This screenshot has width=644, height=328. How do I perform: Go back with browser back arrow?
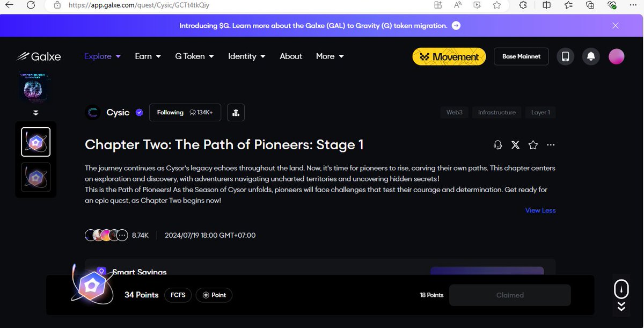pyautogui.click(x=9, y=5)
